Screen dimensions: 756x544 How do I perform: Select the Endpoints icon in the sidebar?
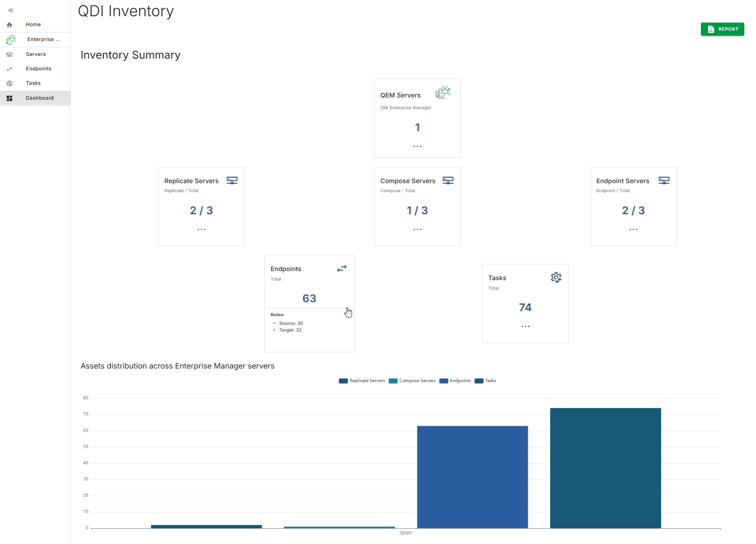(10, 69)
